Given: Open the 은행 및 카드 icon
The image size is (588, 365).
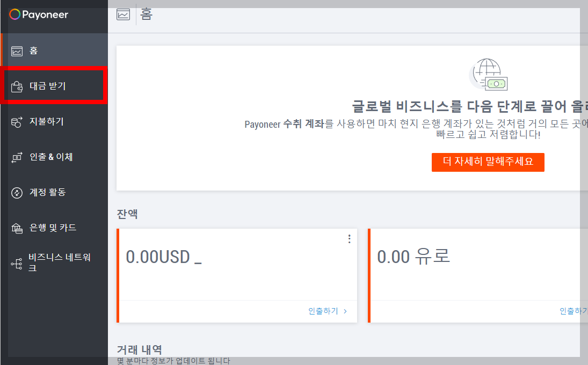Looking at the screenshot, I should (17, 228).
